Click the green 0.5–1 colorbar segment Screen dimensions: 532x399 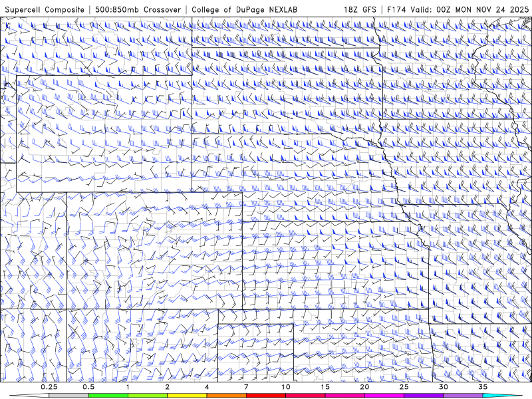point(108,396)
